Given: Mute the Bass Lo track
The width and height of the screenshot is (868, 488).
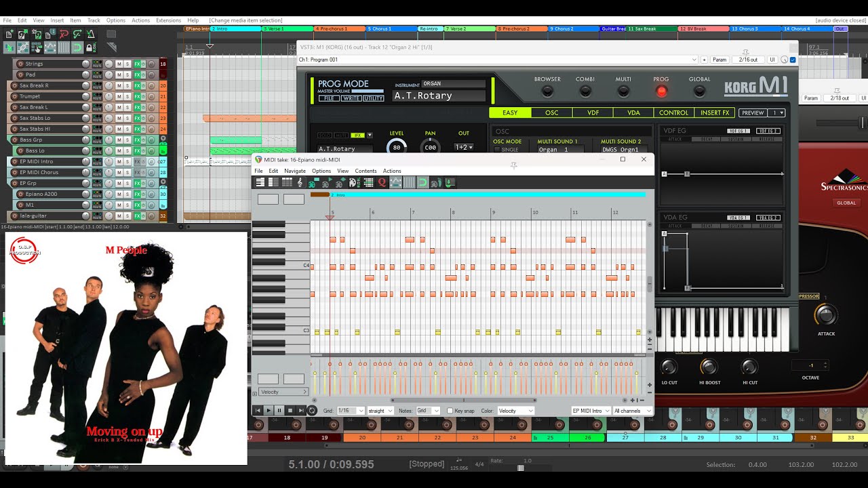Looking at the screenshot, I should coord(119,150).
